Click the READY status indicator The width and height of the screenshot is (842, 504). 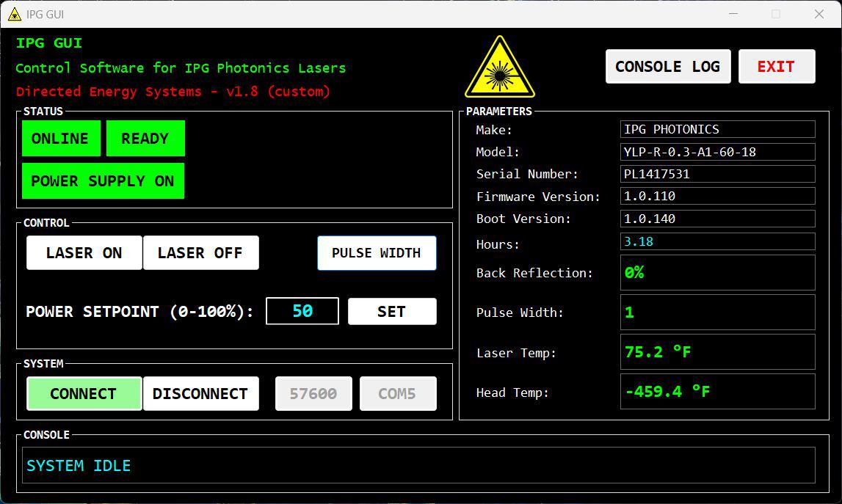(145, 139)
